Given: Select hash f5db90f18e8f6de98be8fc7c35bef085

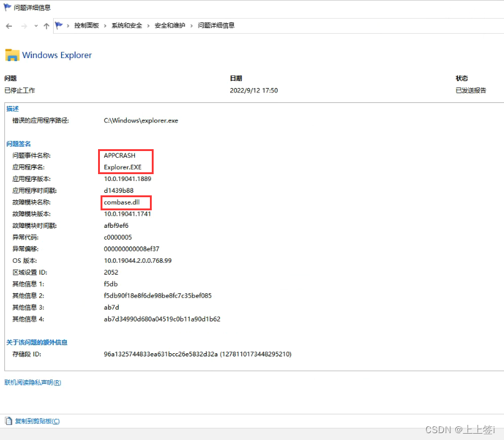Looking at the screenshot, I should point(157,295).
